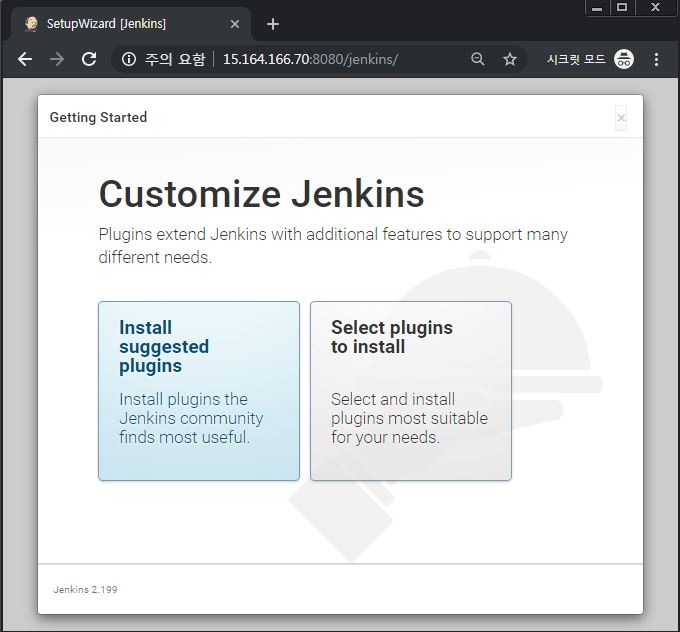
Task: Click the 주의 요함 security label
Action: point(175,59)
